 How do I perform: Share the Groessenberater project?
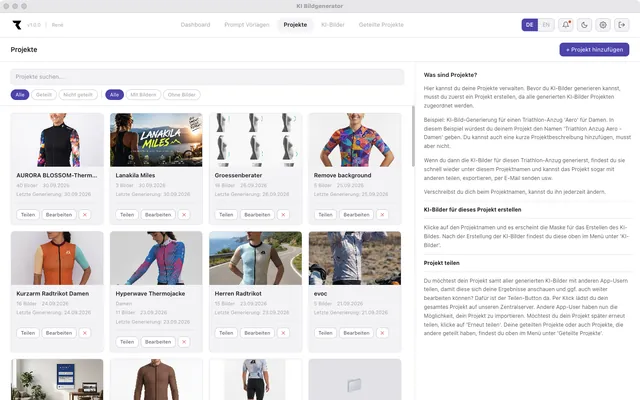pos(226,215)
